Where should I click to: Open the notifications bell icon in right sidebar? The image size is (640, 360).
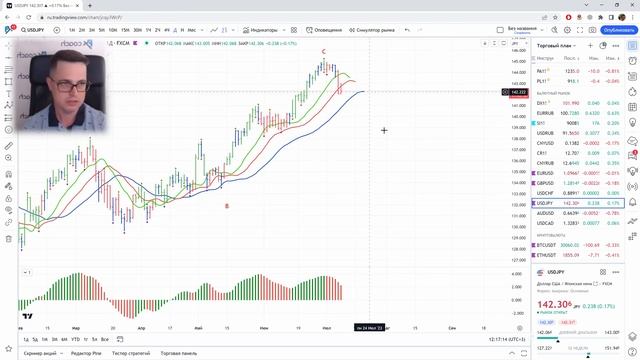coord(632,202)
